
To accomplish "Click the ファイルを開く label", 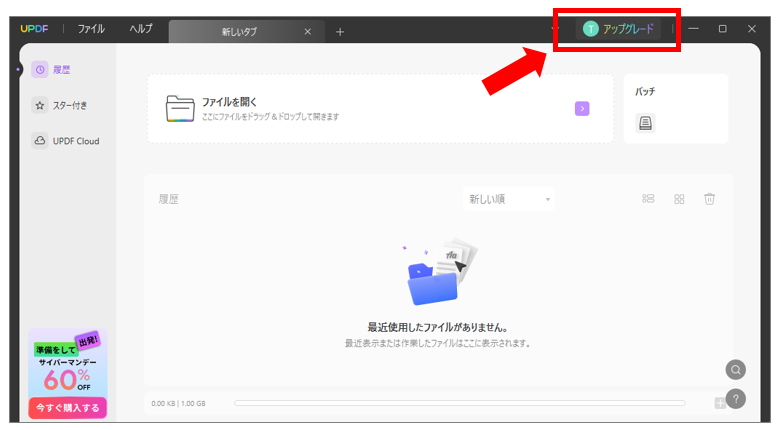I will [x=229, y=102].
